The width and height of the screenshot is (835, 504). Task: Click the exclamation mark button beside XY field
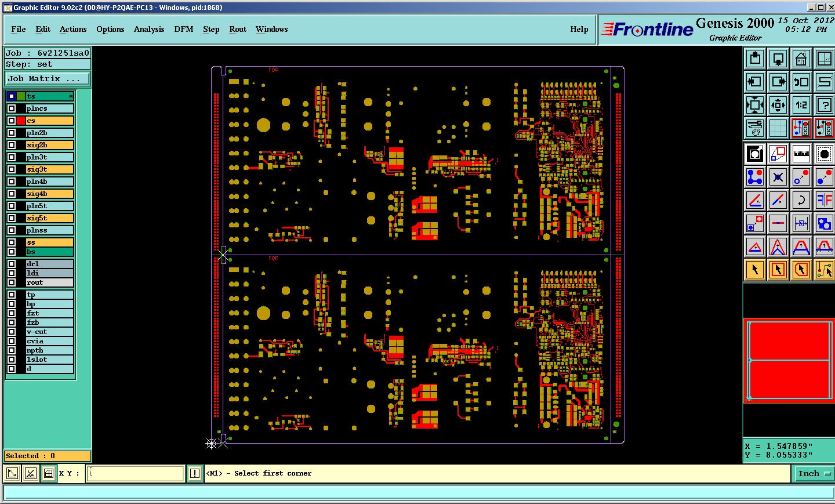(195, 473)
